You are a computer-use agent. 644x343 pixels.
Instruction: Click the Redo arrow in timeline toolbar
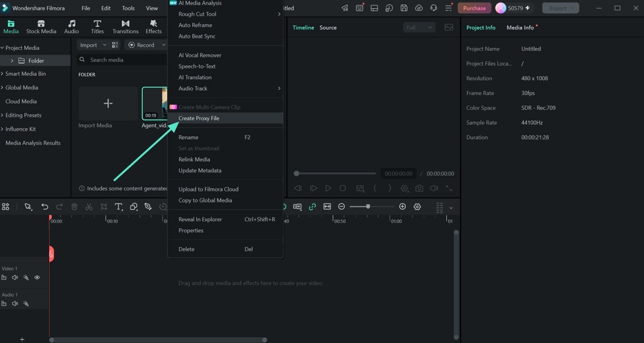[59, 207]
